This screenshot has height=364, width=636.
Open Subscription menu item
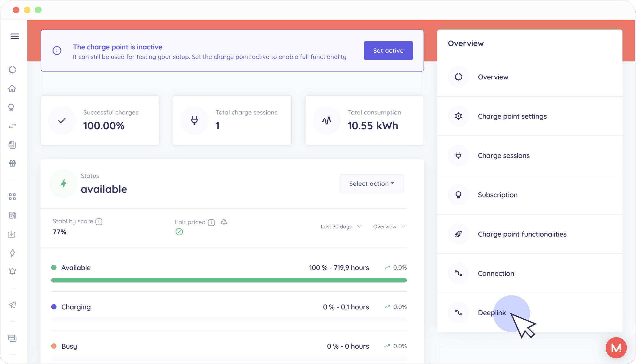[530, 195]
